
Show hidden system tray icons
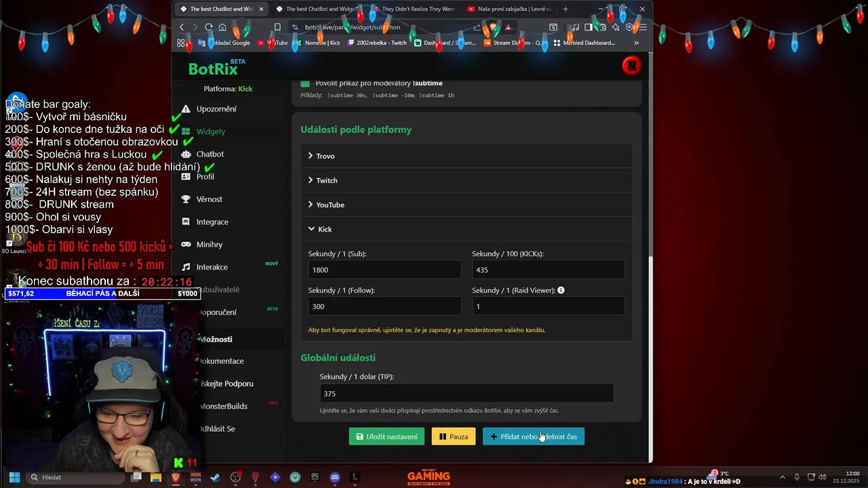(x=782, y=477)
